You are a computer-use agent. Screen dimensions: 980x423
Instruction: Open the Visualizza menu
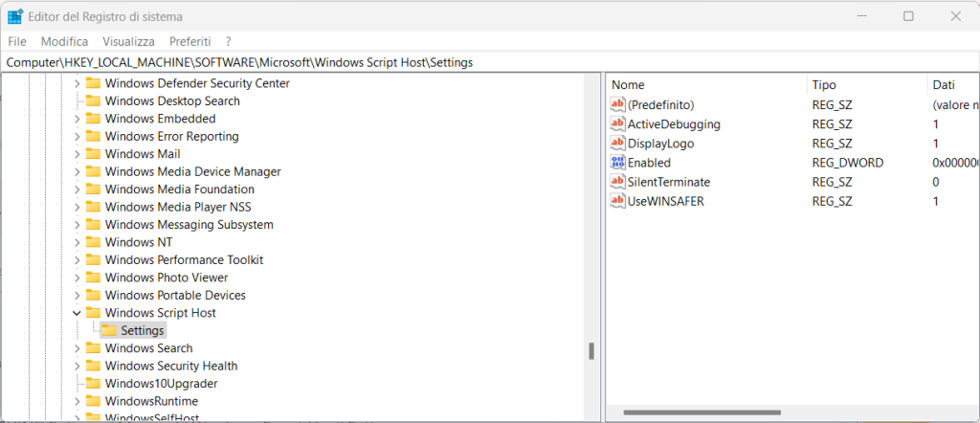(x=128, y=41)
